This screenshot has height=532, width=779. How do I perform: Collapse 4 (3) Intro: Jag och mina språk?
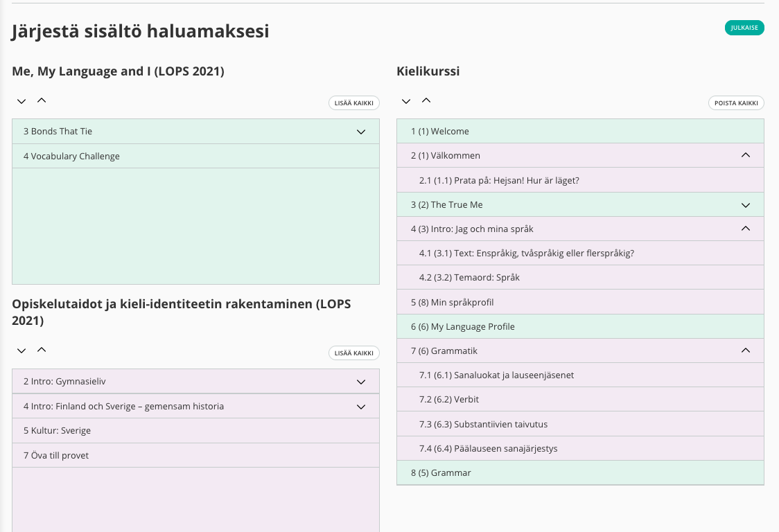click(746, 229)
